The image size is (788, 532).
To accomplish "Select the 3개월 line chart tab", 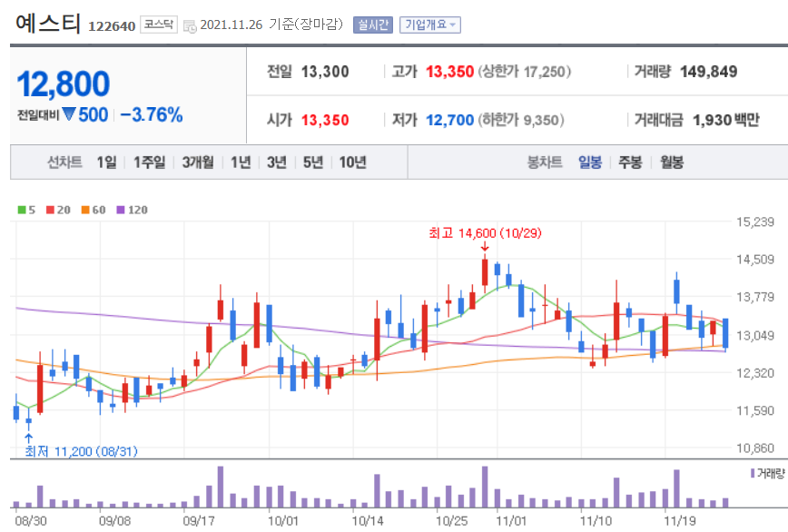I will click(198, 163).
